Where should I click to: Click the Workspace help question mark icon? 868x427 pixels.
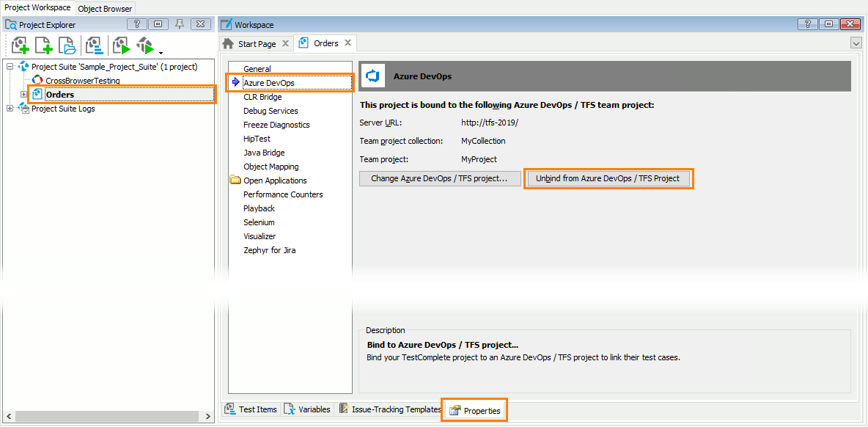click(807, 24)
